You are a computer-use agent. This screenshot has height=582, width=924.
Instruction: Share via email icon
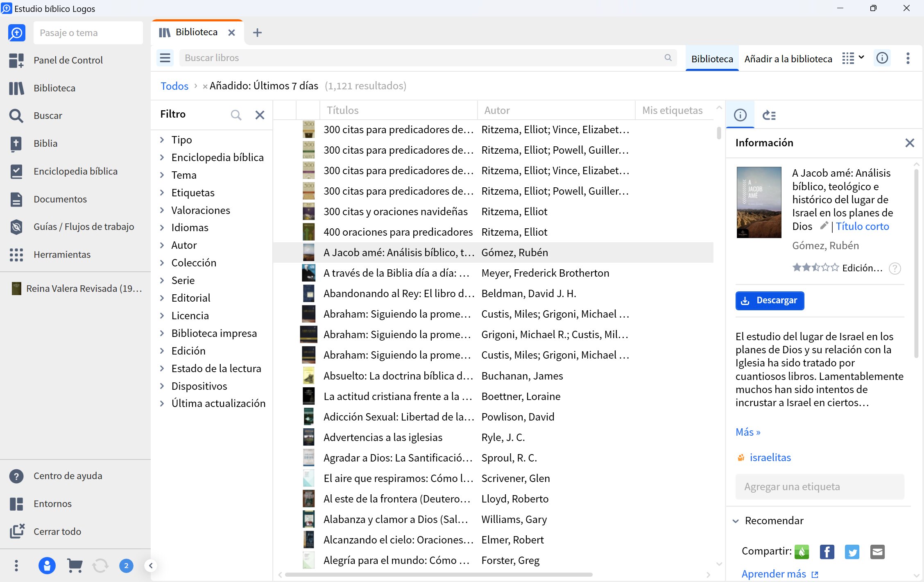[x=877, y=552]
